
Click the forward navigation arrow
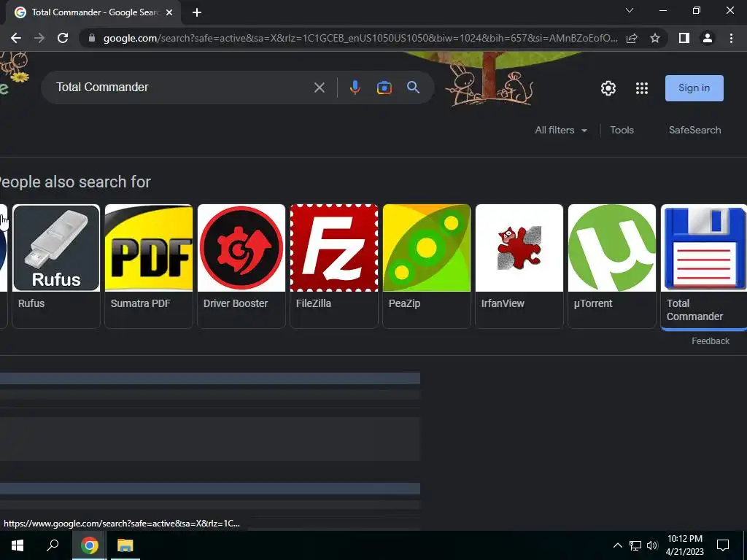point(39,38)
